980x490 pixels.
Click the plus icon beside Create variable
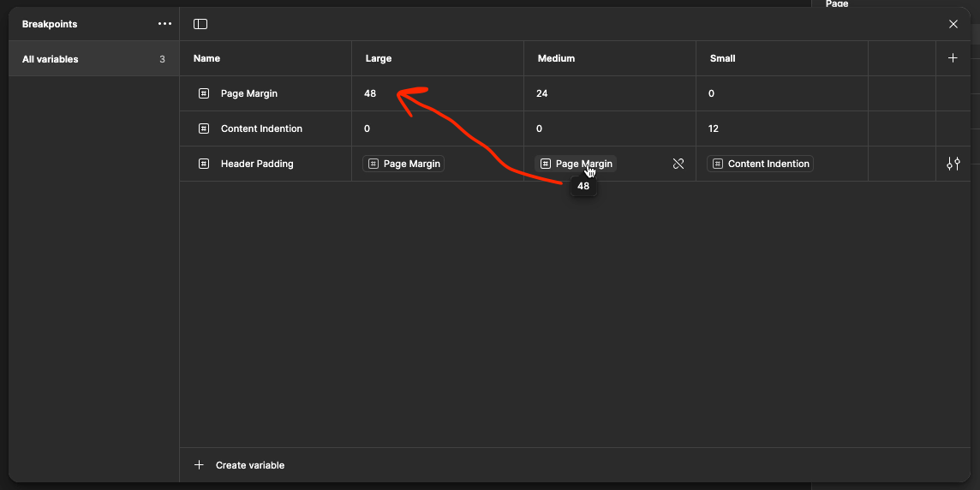[x=199, y=465]
